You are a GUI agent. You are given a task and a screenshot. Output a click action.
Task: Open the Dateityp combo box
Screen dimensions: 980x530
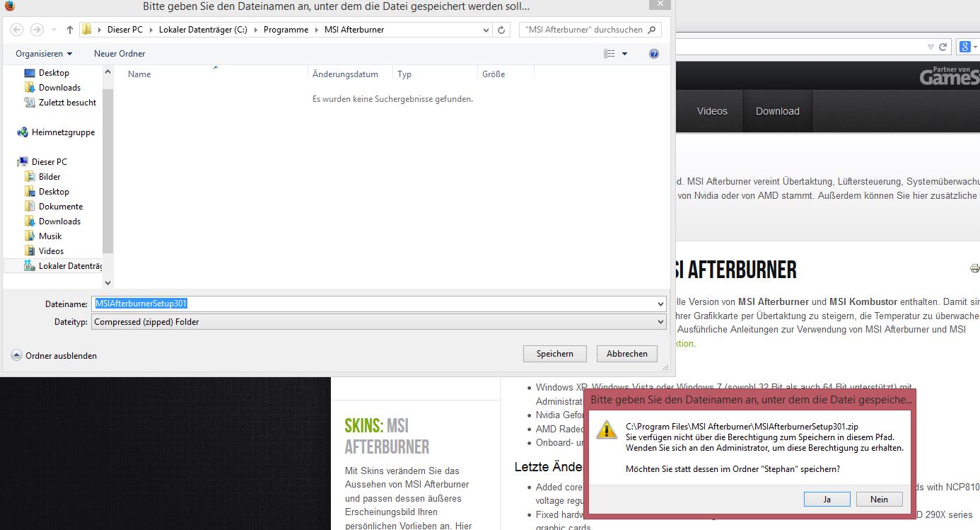(379, 322)
